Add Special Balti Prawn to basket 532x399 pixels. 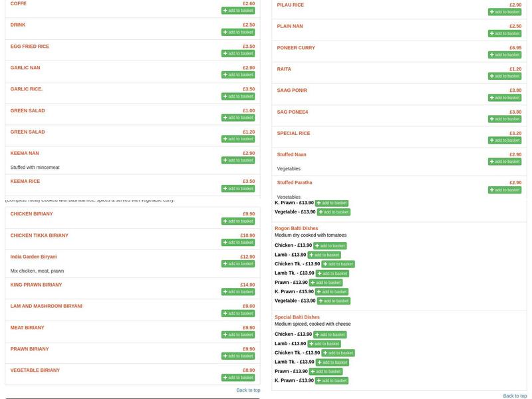tap(326, 372)
